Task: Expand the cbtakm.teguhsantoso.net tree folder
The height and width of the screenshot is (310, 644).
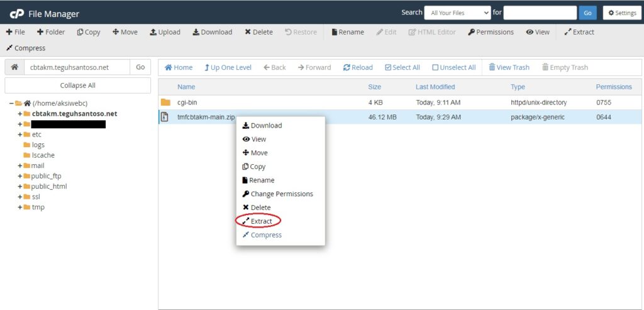Action: 19,114
